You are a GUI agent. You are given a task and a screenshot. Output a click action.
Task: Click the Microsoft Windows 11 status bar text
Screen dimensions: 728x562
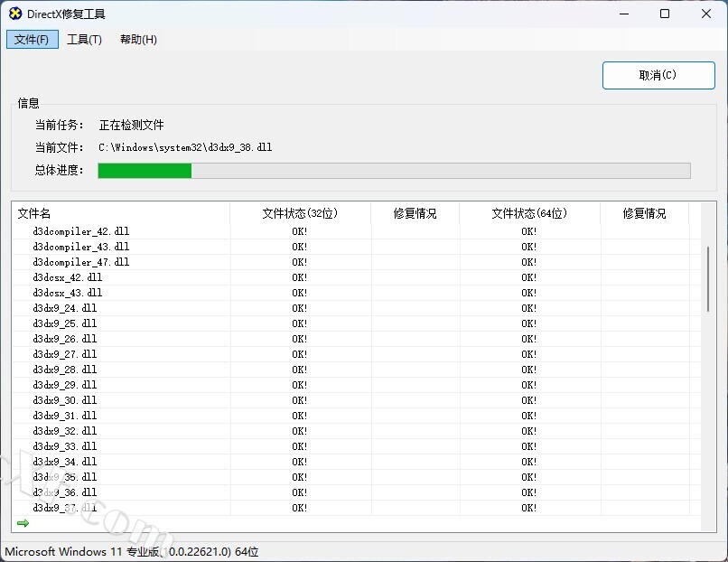(x=131, y=552)
